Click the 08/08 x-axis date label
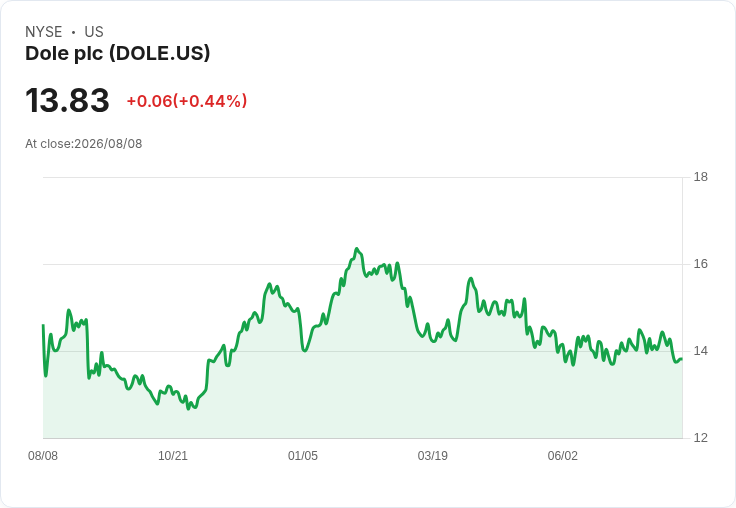 tap(43, 456)
